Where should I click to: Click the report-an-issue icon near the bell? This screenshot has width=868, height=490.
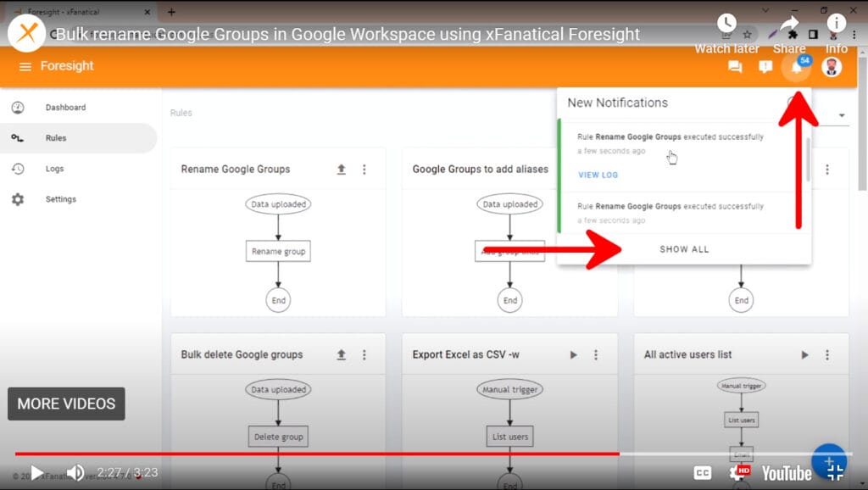(765, 66)
